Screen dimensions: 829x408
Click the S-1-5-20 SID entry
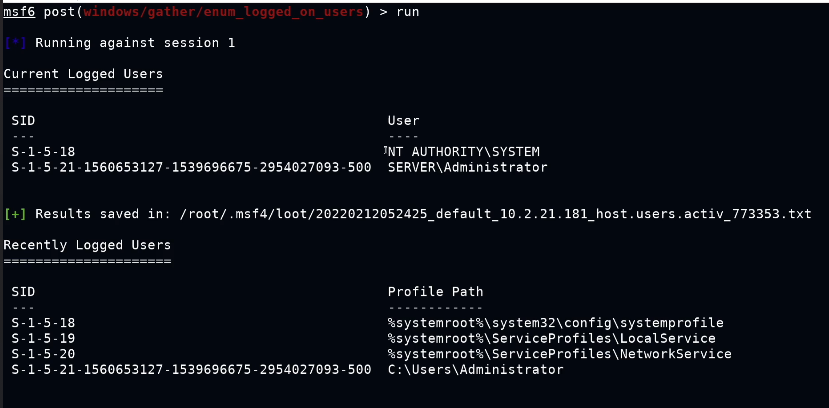tap(43, 354)
